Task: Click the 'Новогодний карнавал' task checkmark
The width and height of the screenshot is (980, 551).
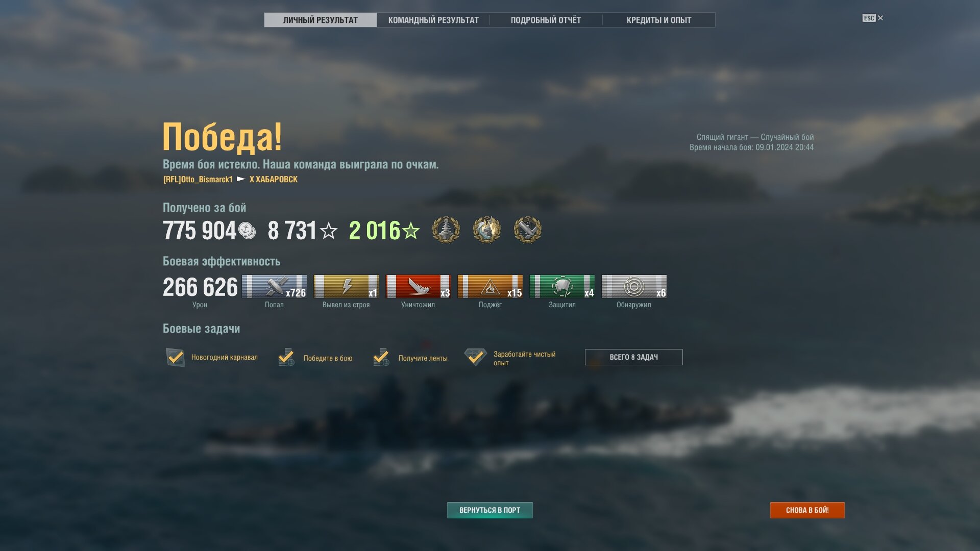Action: [x=175, y=357]
